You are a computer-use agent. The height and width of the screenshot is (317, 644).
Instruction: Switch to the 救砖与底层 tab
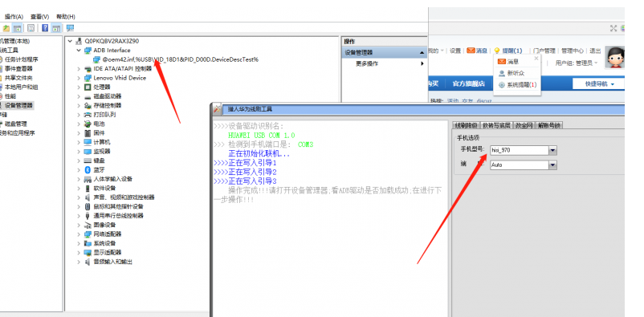coord(496,125)
